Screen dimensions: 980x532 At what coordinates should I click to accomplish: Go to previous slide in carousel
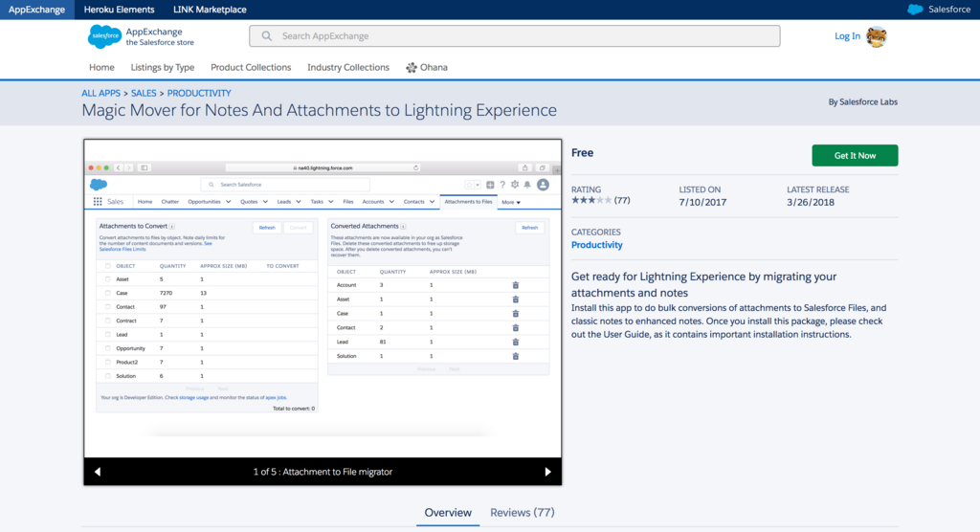[x=98, y=472]
